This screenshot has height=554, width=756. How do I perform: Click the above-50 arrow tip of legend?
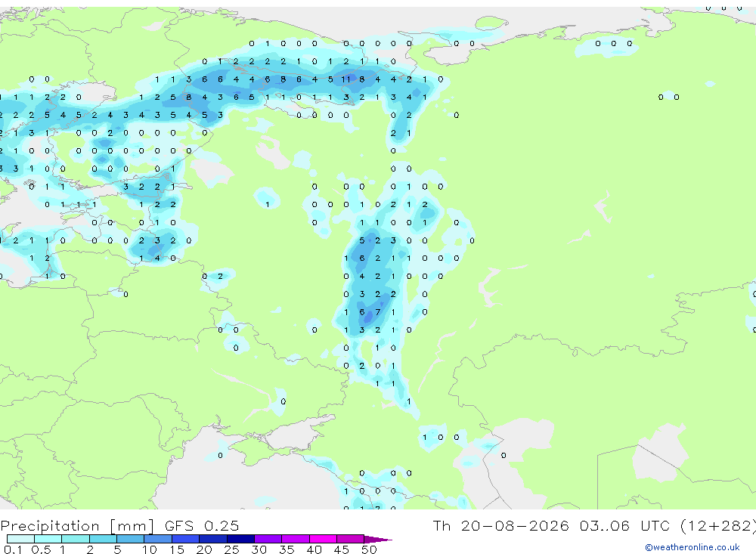coord(379,540)
